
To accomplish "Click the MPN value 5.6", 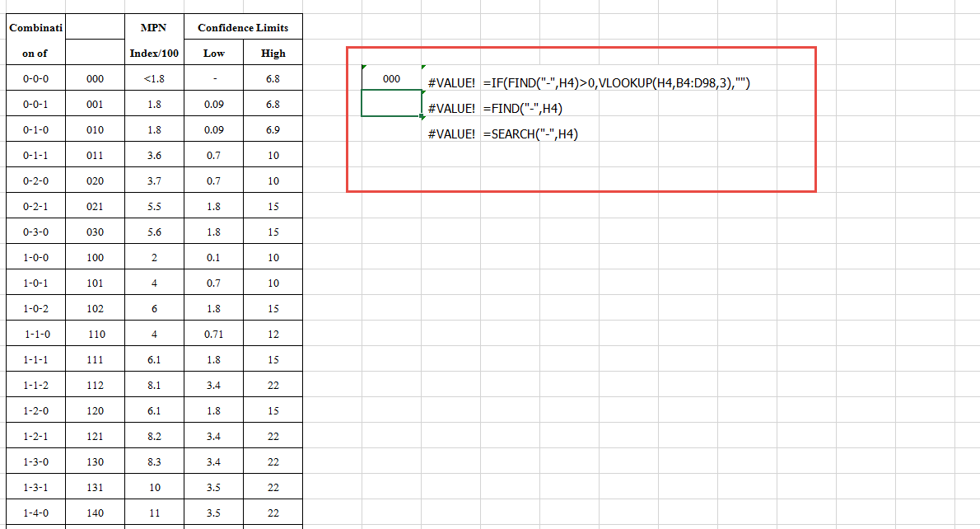I will 154,232.
